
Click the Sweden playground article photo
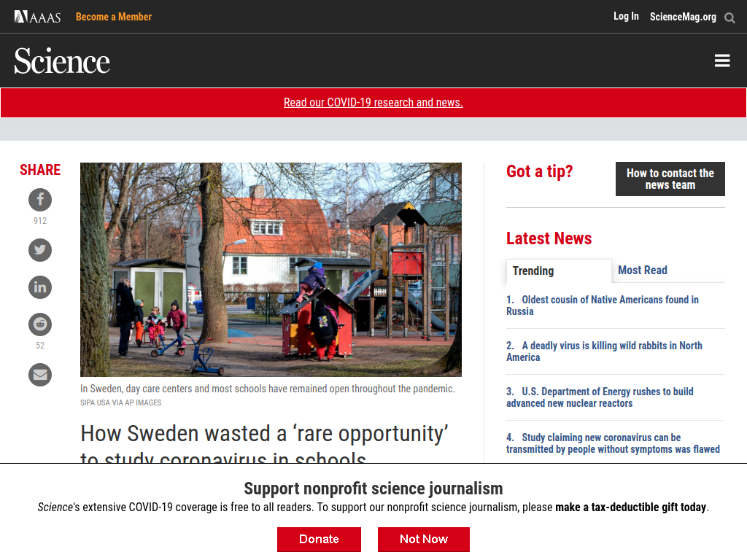271,270
